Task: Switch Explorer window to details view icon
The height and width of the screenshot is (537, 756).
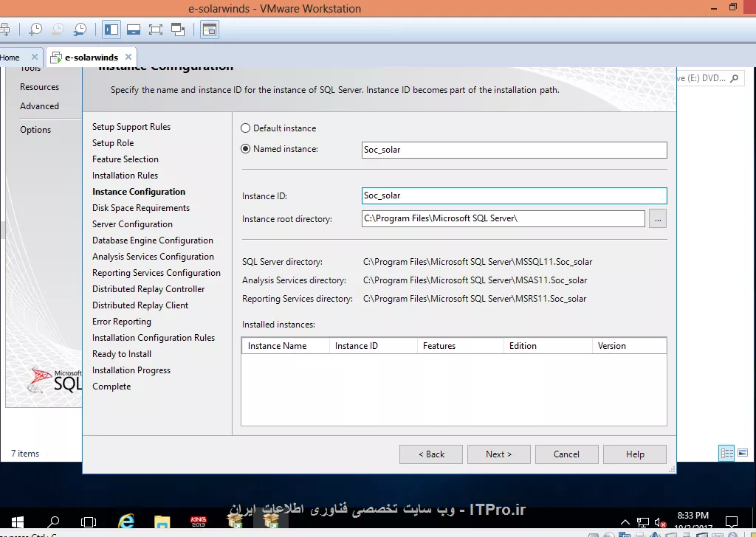Action: (x=726, y=453)
